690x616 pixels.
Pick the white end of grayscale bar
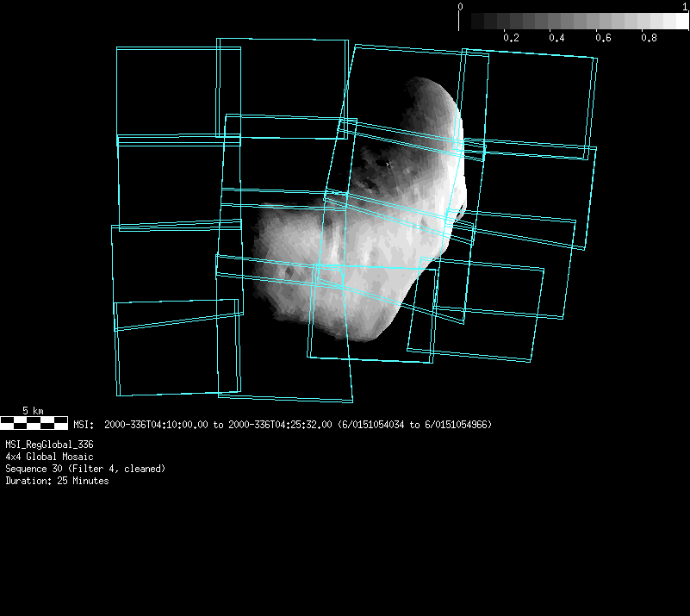(674, 21)
